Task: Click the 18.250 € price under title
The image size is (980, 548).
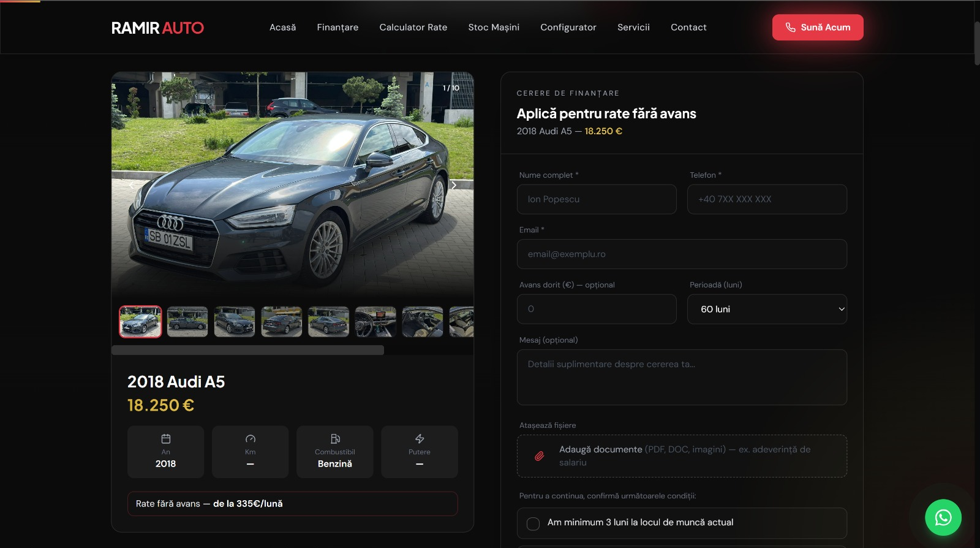Action: click(160, 405)
